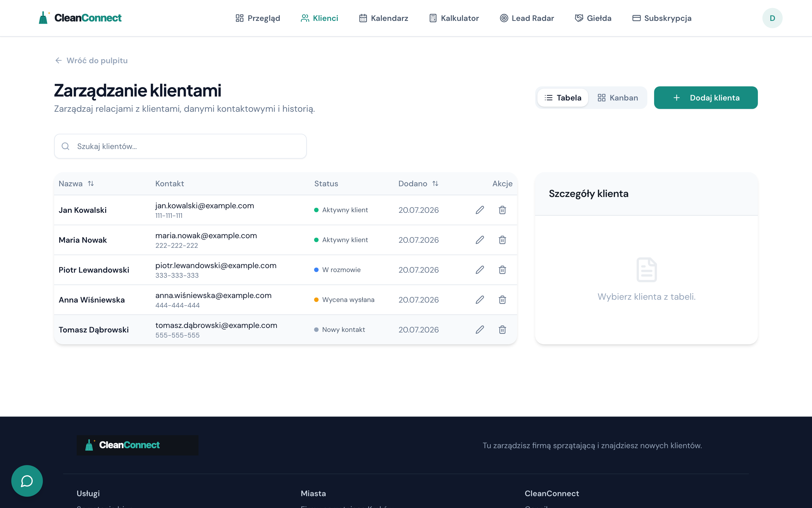
Task: Click jan.kowalski@example.com email
Action: 205,206
